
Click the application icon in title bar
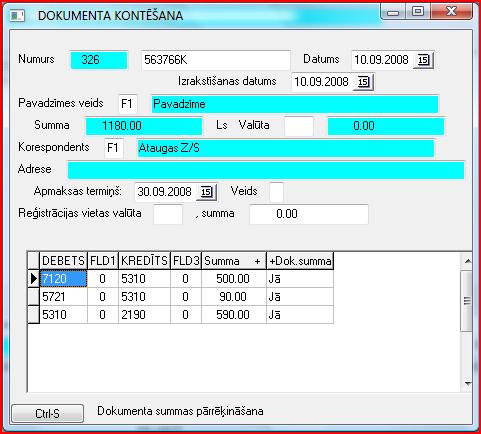17,15
